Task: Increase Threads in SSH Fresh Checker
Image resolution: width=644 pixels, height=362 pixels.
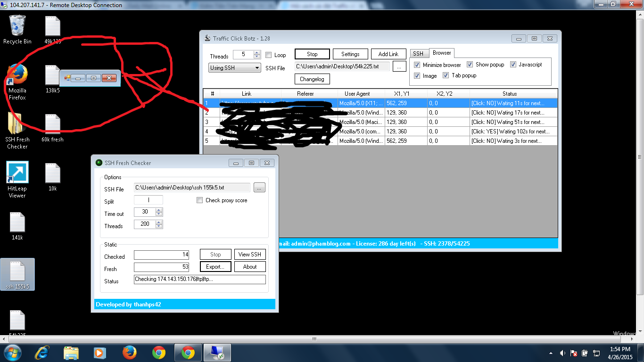Action: tap(159, 222)
